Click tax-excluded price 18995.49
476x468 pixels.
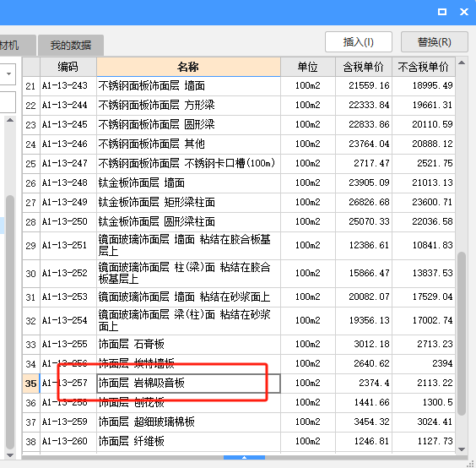424,86
